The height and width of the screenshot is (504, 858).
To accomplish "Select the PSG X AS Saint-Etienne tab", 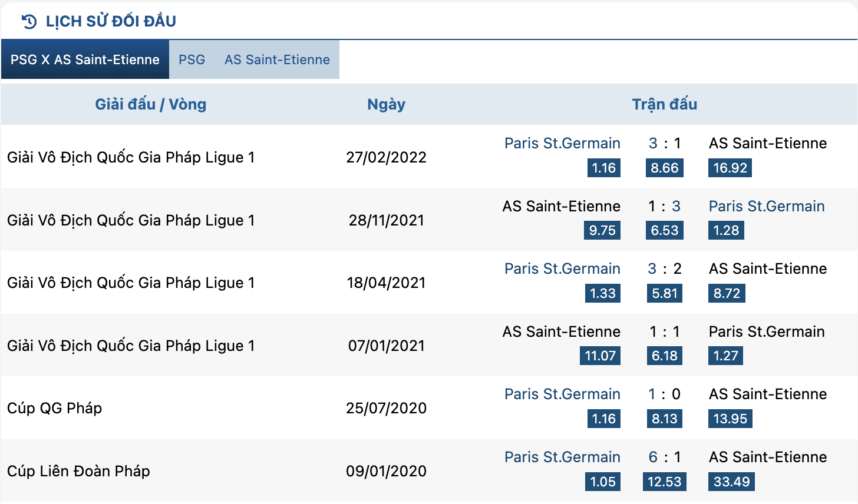I will point(85,59).
